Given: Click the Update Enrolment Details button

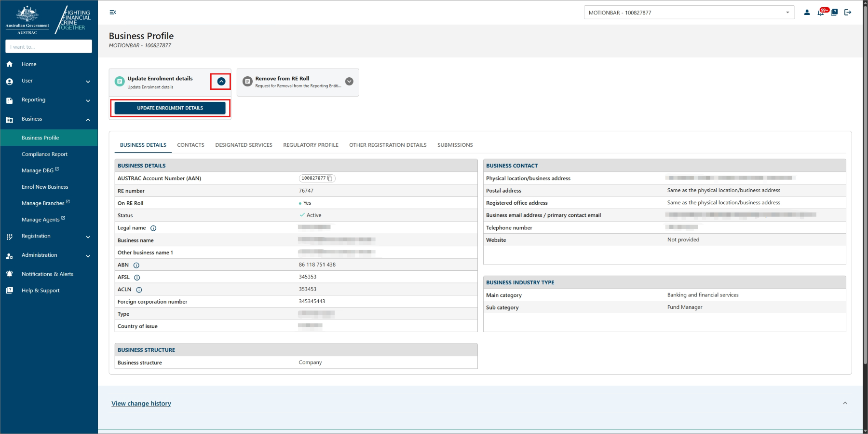Looking at the screenshot, I should tap(170, 108).
